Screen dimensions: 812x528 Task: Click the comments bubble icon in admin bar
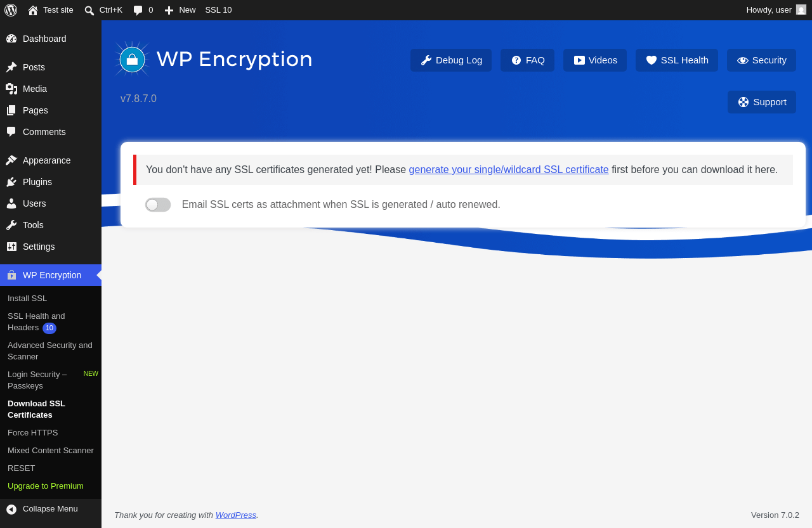click(138, 10)
